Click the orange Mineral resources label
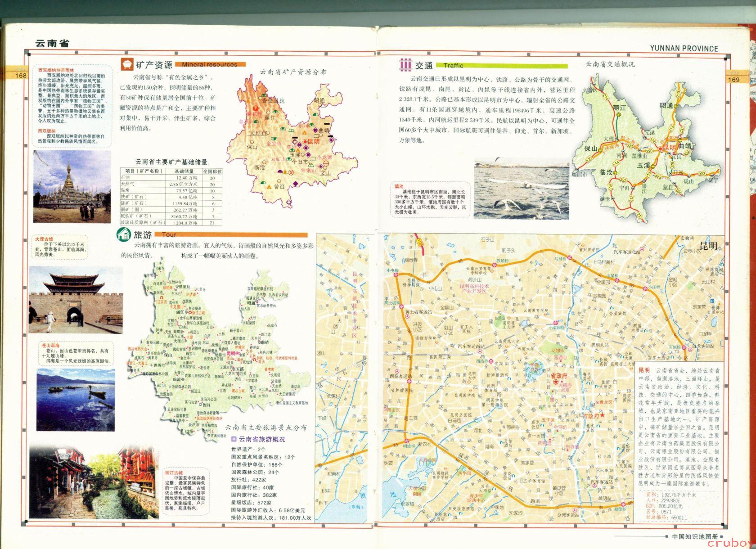The width and height of the screenshot is (756, 549). (210, 65)
